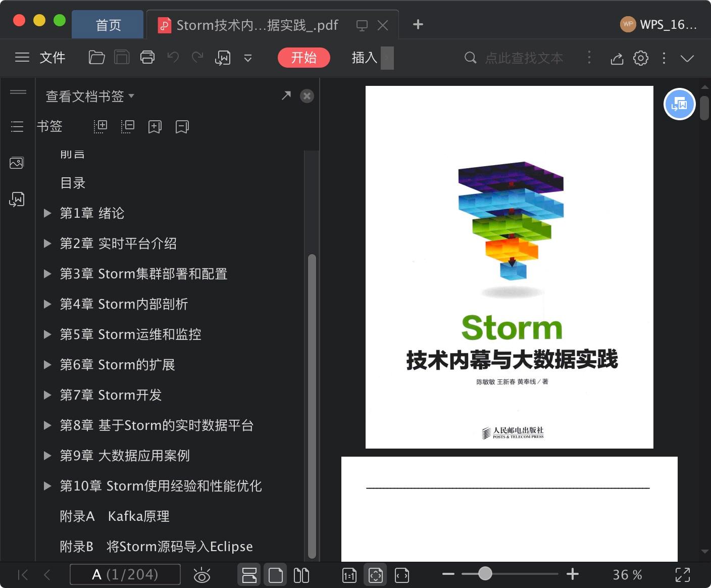The width and height of the screenshot is (711, 588).
Task: Open 第10章 Storm使用经验和性能优化 bookmark
Action: [161, 486]
